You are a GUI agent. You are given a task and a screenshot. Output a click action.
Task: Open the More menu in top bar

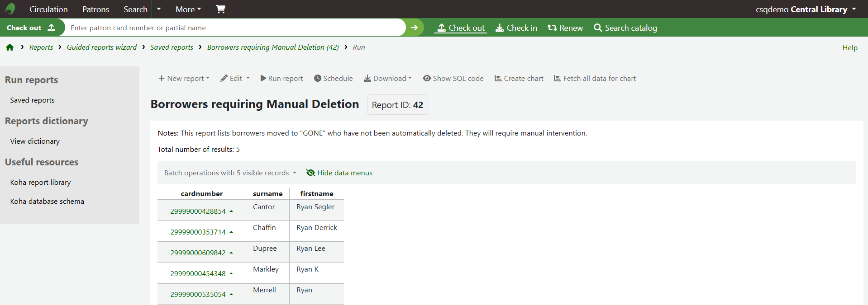[188, 9]
